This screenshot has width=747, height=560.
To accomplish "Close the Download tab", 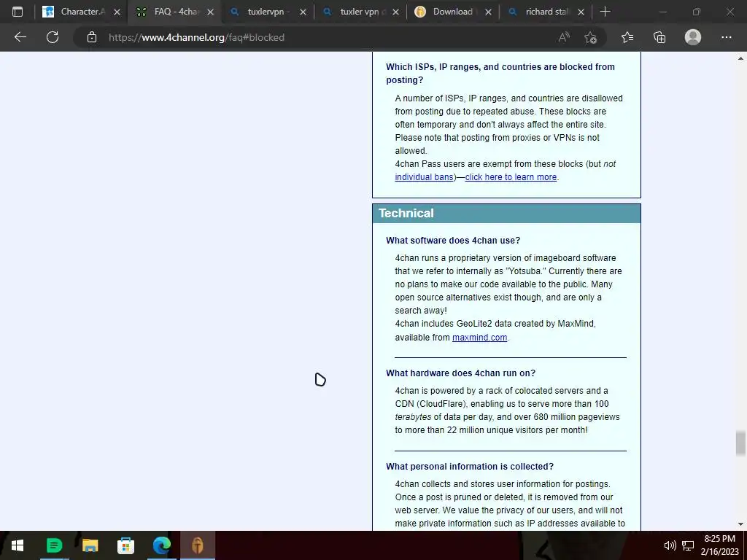I will [488, 12].
